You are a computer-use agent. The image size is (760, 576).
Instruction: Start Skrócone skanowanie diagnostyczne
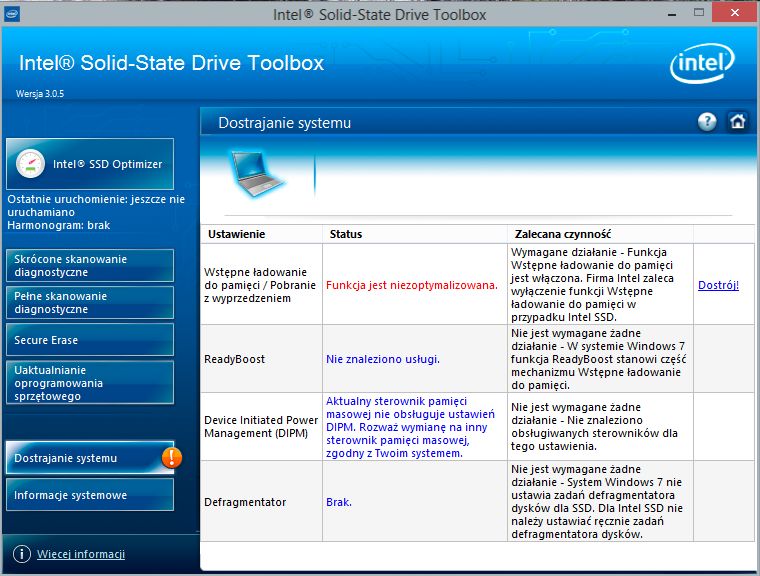point(90,265)
